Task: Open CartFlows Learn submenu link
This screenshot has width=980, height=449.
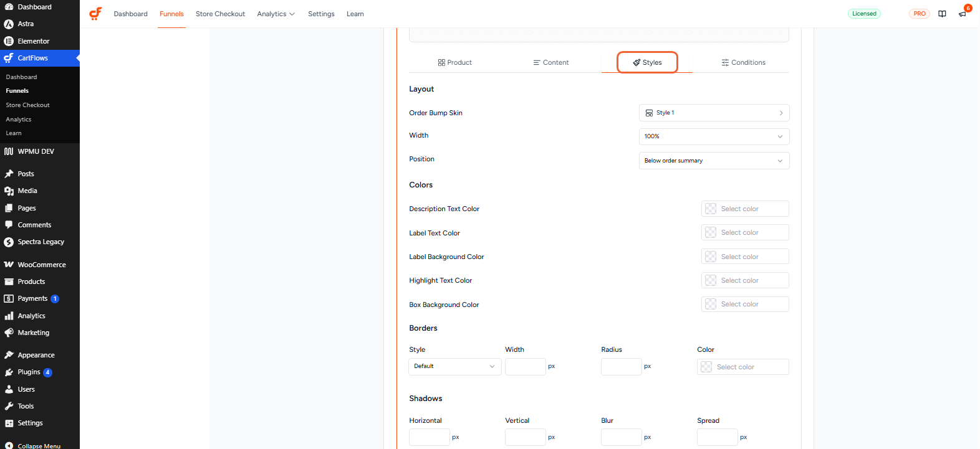Action: 13,133
